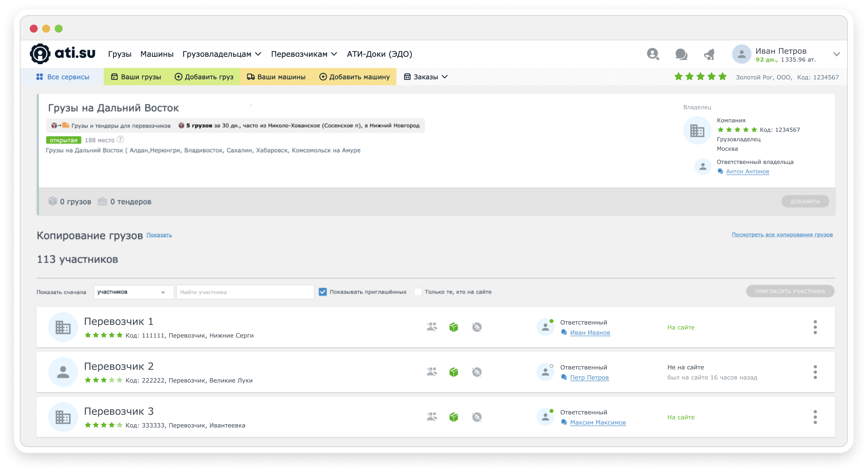Screen dimensions: 868x472
Task: Click the blocked circle icon for Перевозчик 3
Action: point(477,417)
